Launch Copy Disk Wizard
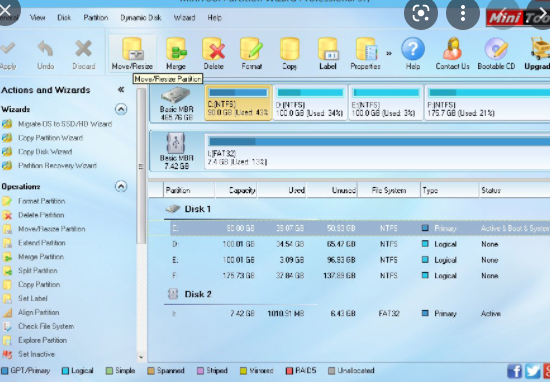The height and width of the screenshot is (382, 550). [37, 152]
